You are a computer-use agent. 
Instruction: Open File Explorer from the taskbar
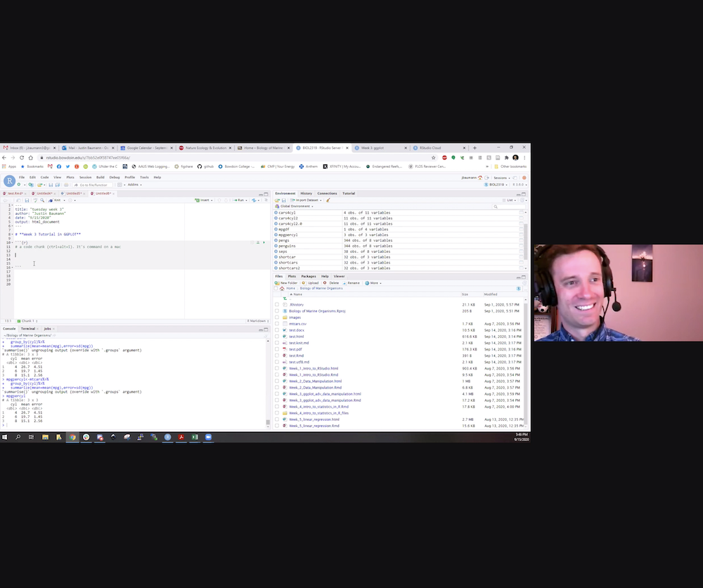pyautogui.click(x=45, y=437)
